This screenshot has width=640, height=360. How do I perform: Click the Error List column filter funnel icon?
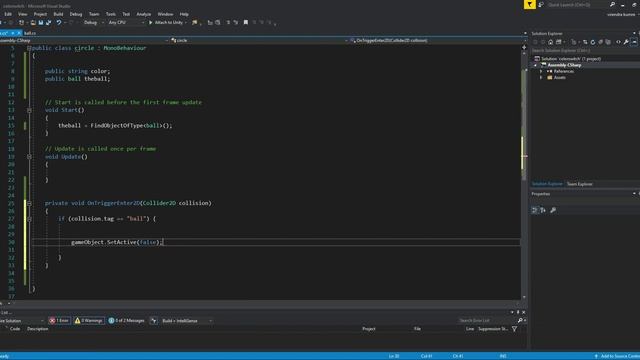[x=515, y=329]
